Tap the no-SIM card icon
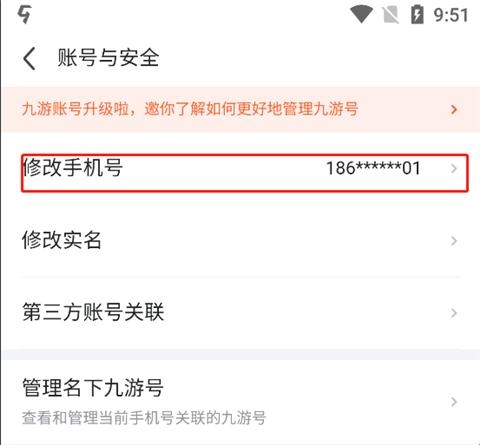Screen dimensions: 480x445 pos(391,15)
